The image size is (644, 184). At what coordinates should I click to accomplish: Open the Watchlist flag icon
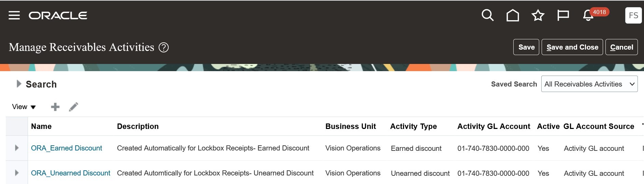point(563,15)
